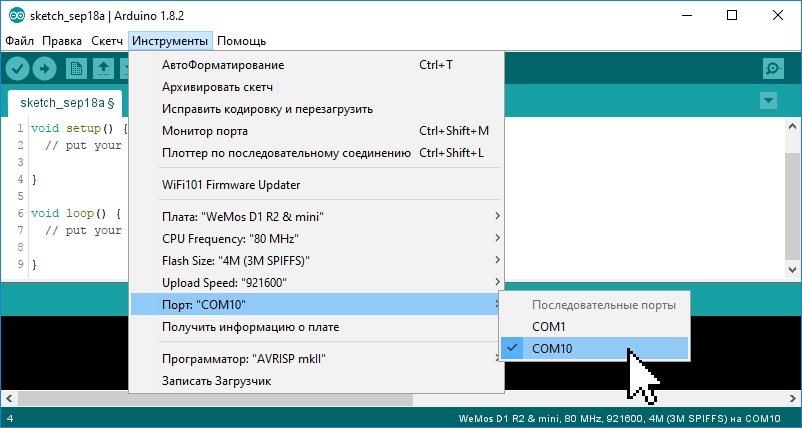Open Монитор порта from the menu

click(x=316, y=131)
